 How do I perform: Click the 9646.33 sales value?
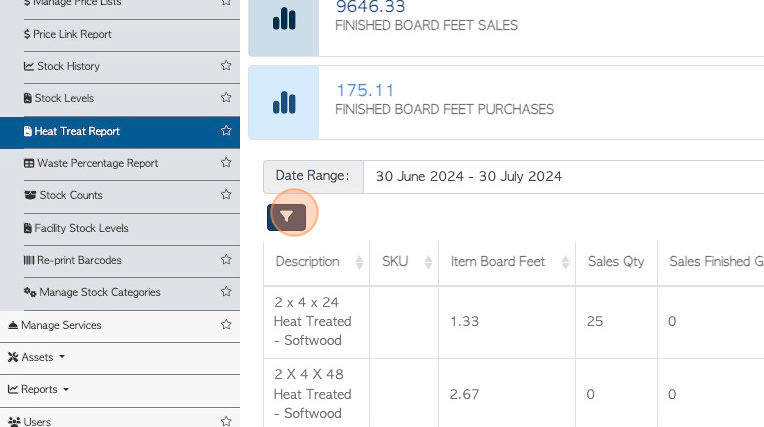click(370, 7)
